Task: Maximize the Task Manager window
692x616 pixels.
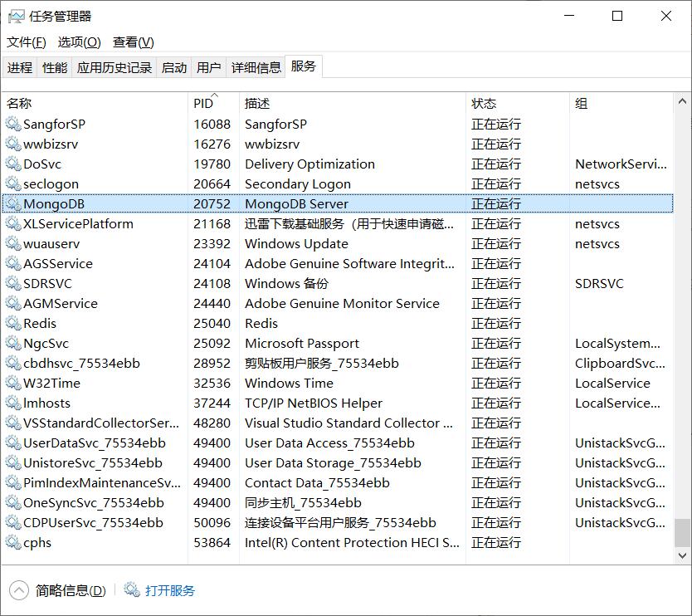Action: (617, 17)
